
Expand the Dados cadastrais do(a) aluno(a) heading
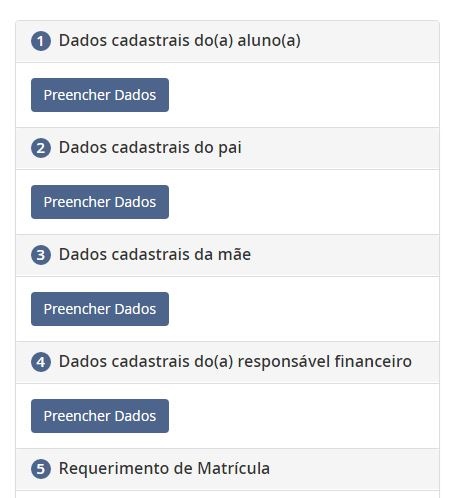click(x=180, y=41)
